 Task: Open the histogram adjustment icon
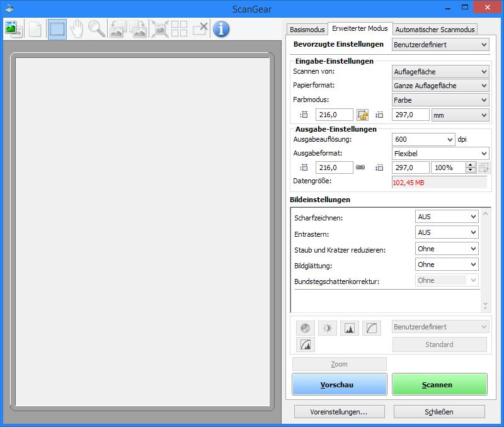pyautogui.click(x=350, y=328)
